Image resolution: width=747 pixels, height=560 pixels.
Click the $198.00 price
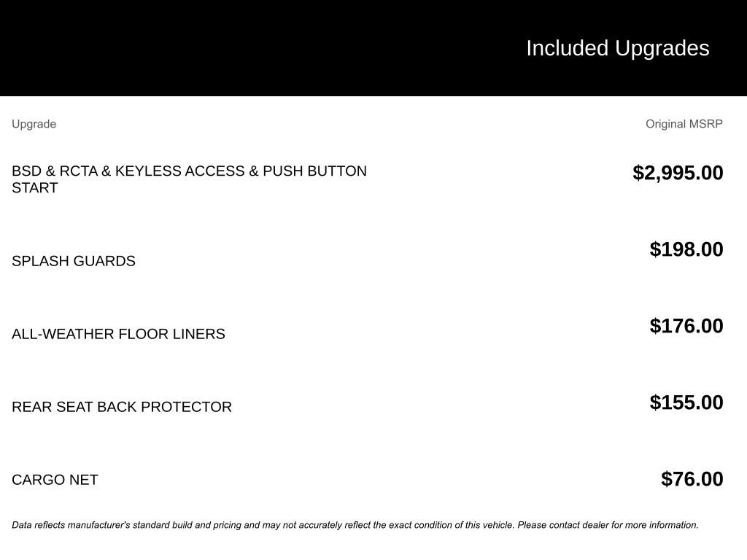point(686,249)
